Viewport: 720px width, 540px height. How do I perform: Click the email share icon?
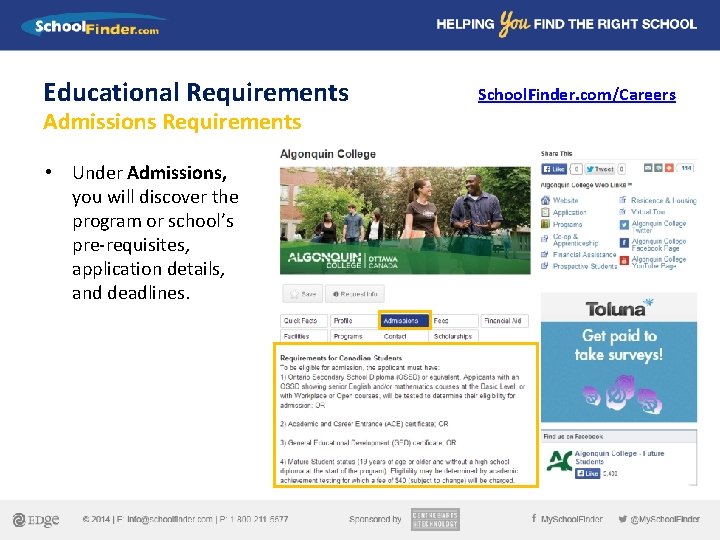(648, 168)
